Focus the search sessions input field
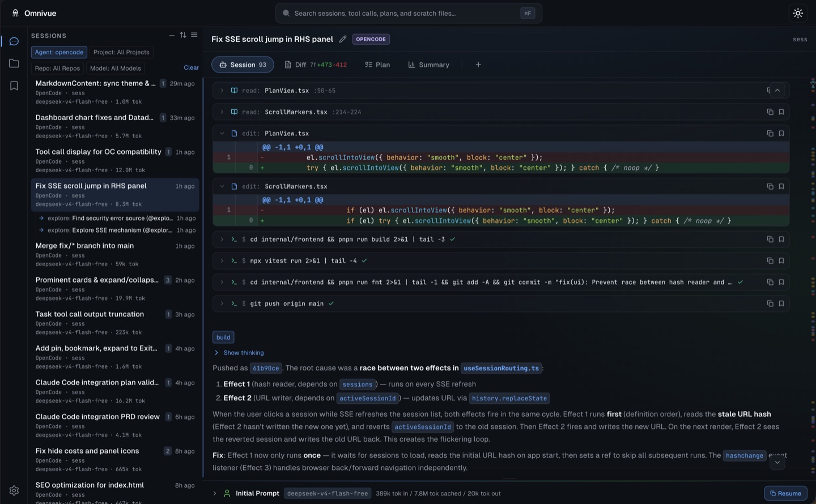This screenshot has width=816, height=504. pos(409,13)
